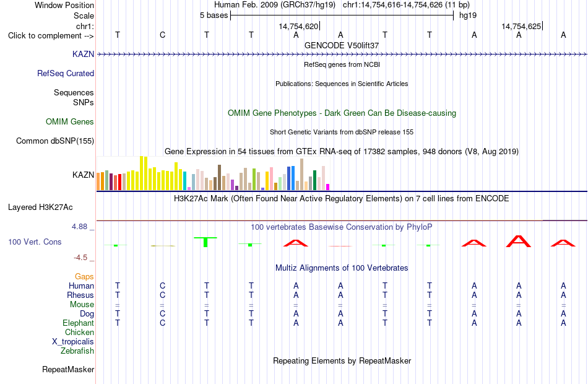Screen dimensions: 588x384
Task: Click 'Repeating Elements by RepeatMasker' title
Action: (x=342, y=360)
